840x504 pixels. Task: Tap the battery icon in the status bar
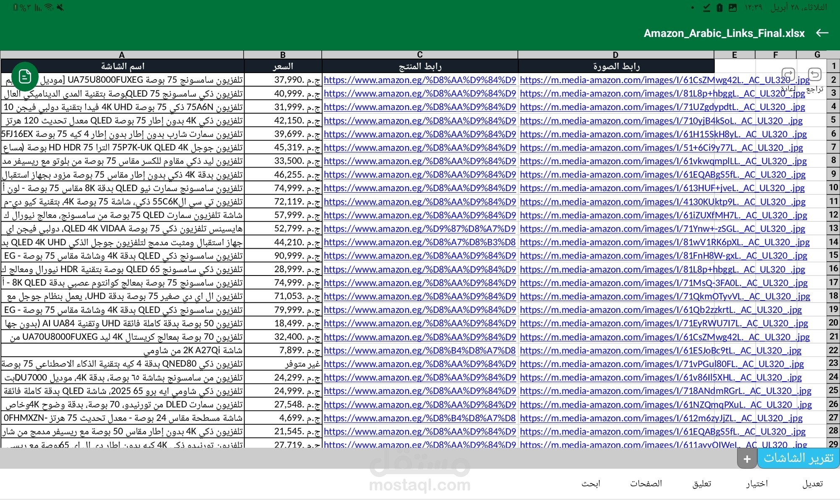click(719, 8)
